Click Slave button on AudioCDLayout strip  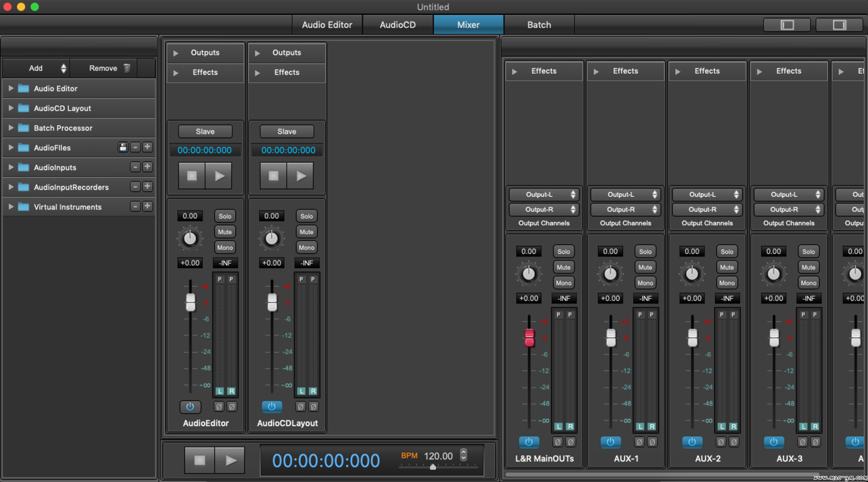click(x=286, y=131)
